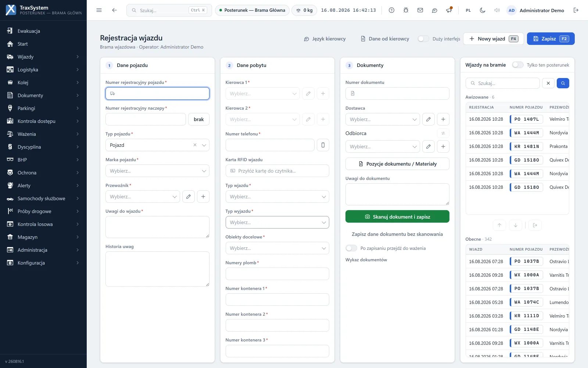Open the mail envelope icon
This screenshot has width=588, height=368.
[x=420, y=10]
